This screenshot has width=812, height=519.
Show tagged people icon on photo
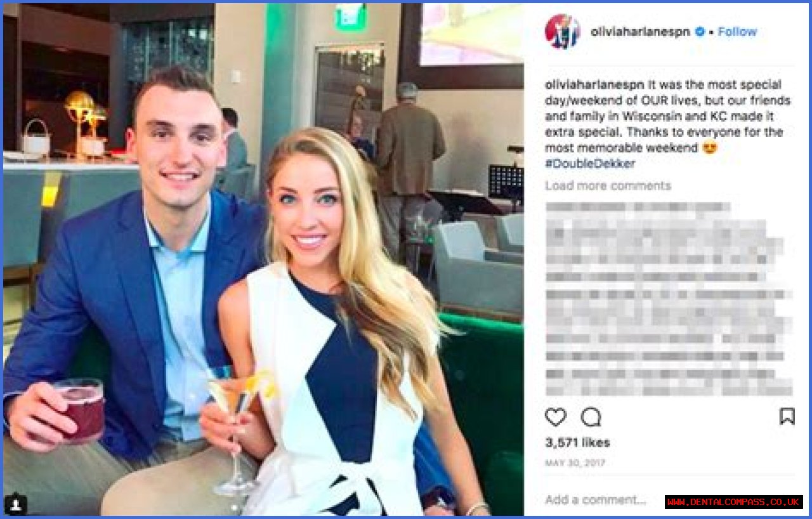16,504
